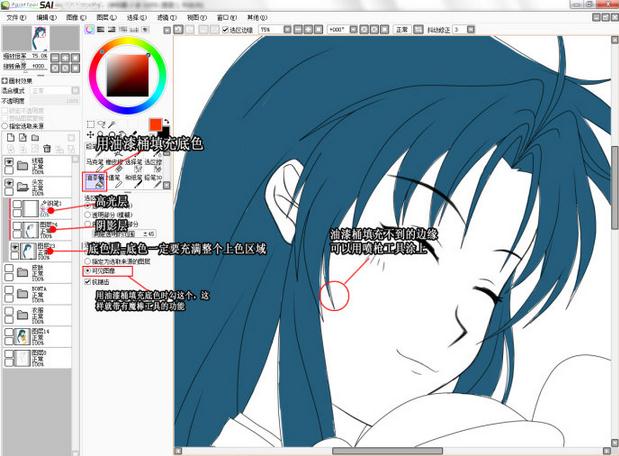This screenshot has height=456, width=619.
Task: Toggle the scratchpad panel icon
Action: point(145,29)
